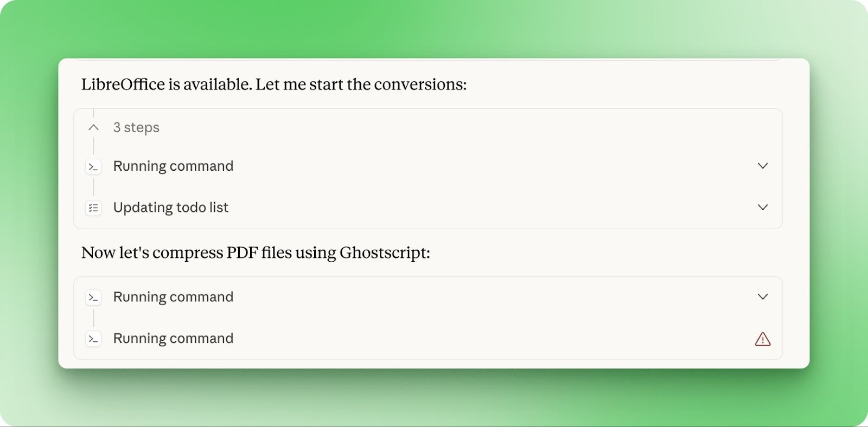Select the second Running command row under Ghostscript
The height and width of the screenshot is (427, 868).
[x=173, y=339]
